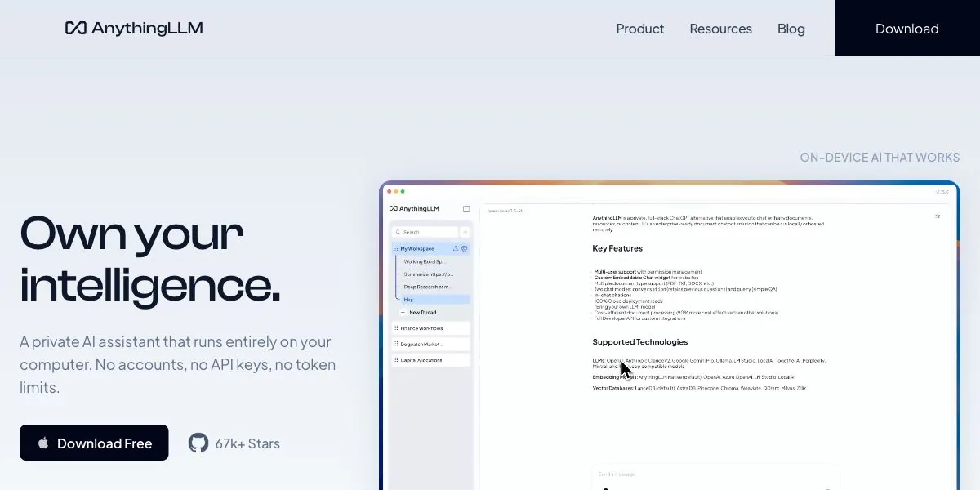This screenshot has width=980, height=490.
Task: Click the AnythingLLM logo in the site header
Action: tap(134, 29)
